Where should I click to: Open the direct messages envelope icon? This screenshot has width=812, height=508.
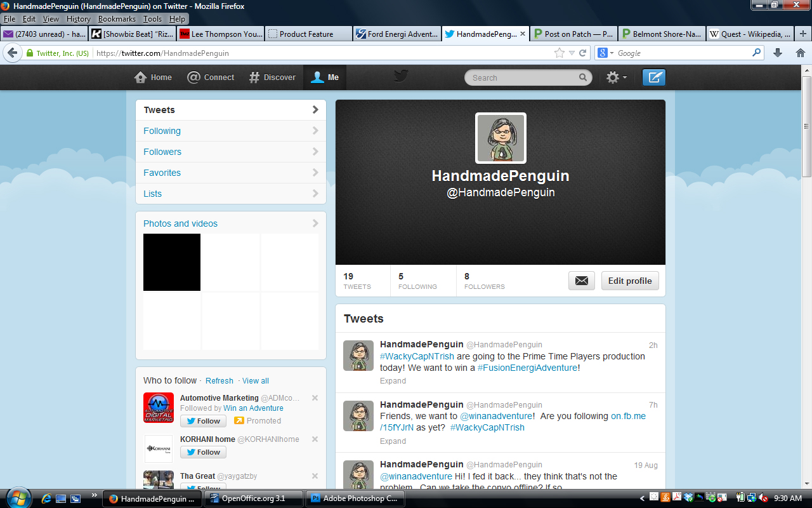pyautogui.click(x=581, y=281)
